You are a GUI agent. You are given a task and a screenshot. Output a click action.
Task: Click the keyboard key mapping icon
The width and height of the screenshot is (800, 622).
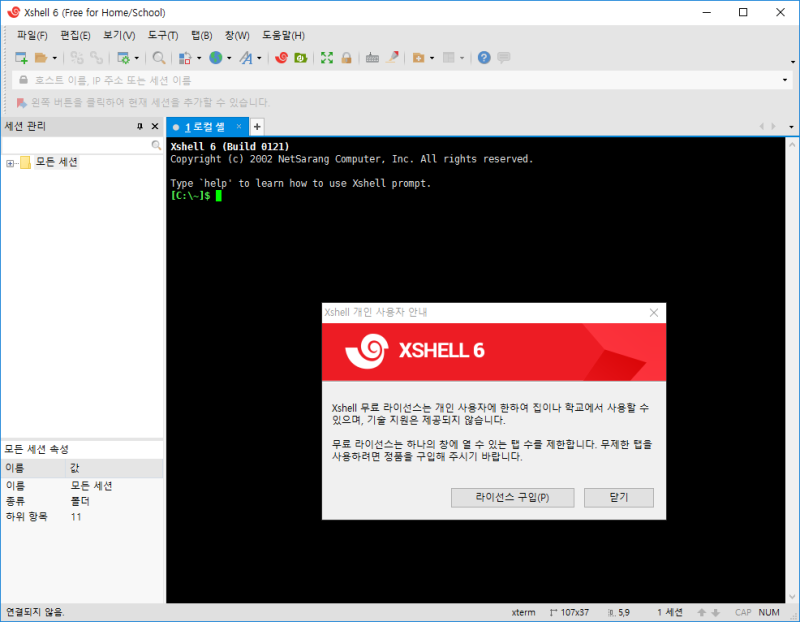coord(372,58)
